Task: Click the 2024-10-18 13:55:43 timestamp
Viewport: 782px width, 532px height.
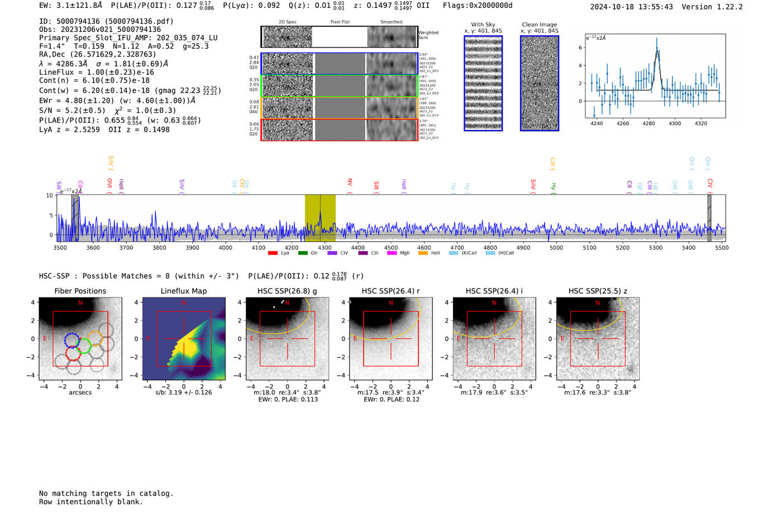Action: pyautogui.click(x=632, y=7)
